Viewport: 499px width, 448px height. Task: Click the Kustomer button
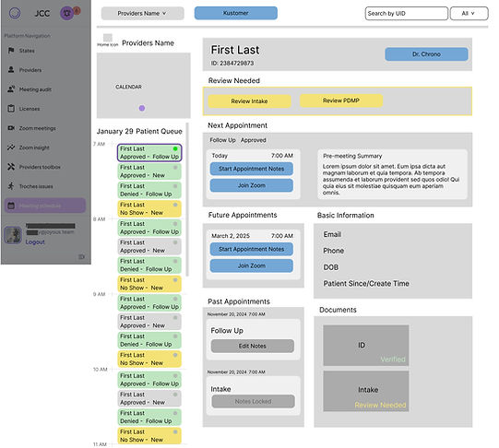(x=236, y=13)
